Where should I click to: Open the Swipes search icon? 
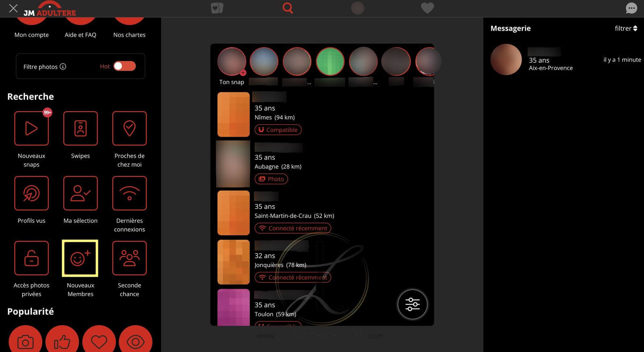80,128
